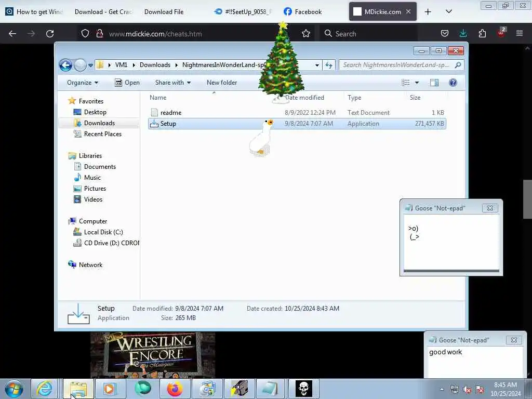This screenshot has width=532, height=399.
Task: Switch to the Download File tab
Action: click(x=164, y=12)
